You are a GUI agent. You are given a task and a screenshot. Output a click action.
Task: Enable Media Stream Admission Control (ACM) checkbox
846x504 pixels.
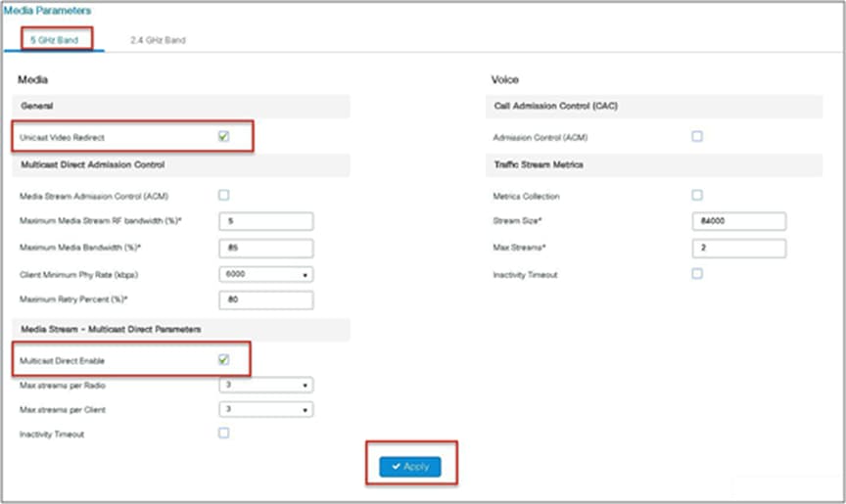coord(223,195)
